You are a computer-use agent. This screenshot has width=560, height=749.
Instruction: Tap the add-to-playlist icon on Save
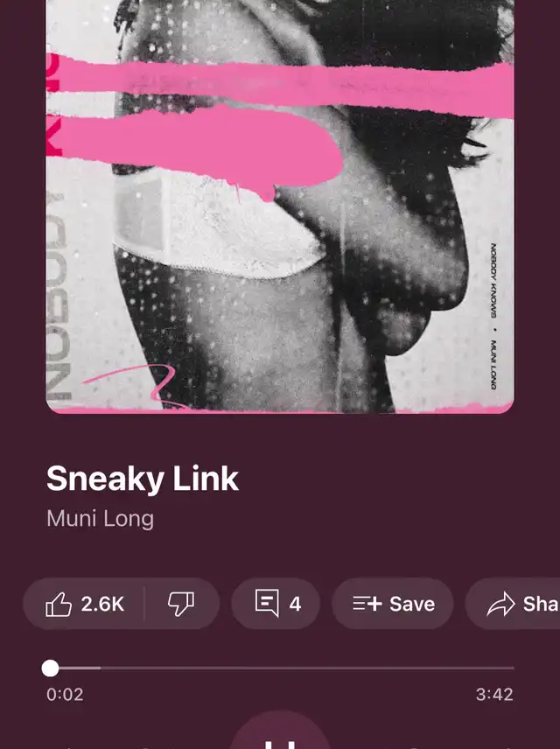coord(367,604)
